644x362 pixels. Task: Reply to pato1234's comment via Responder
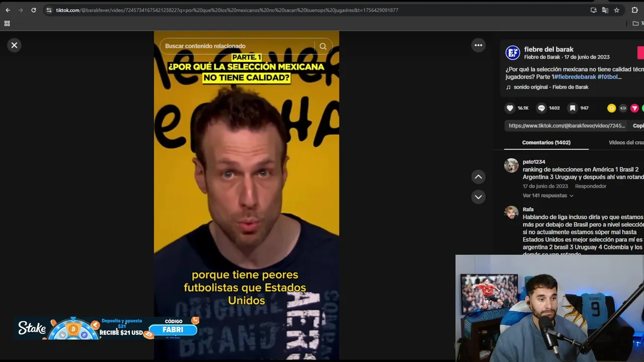tap(591, 187)
